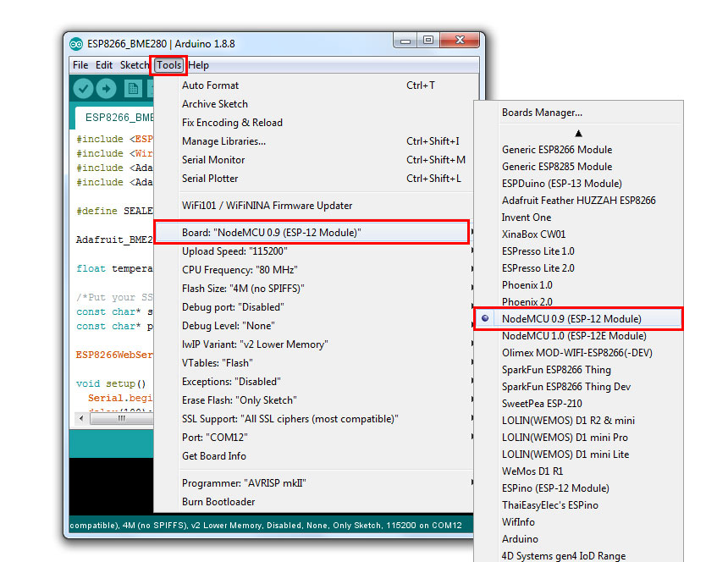Image resolution: width=728 pixels, height=562 pixels.
Task: Expand Upload Speed "115200" submenu
Action: pyautogui.click(x=313, y=251)
